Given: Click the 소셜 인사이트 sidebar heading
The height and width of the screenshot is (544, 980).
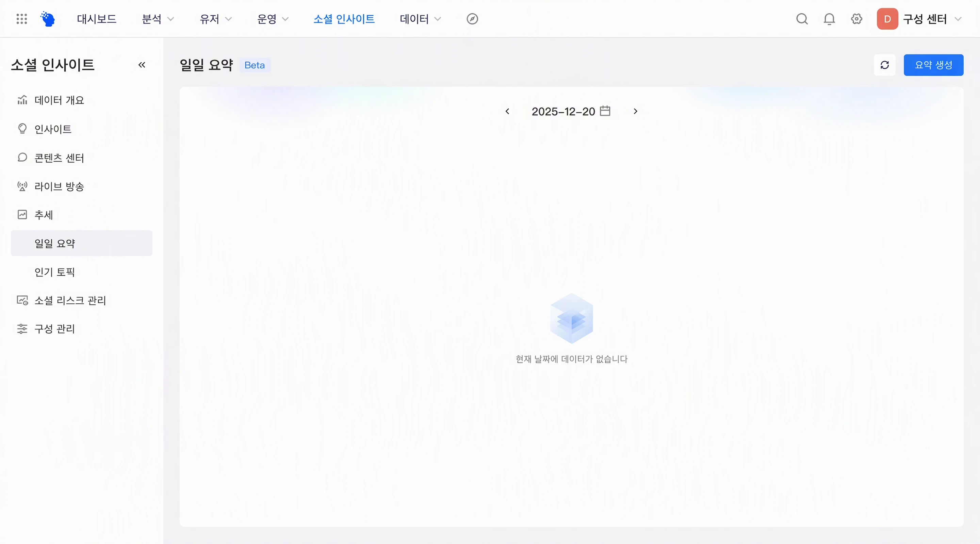Looking at the screenshot, I should (52, 65).
